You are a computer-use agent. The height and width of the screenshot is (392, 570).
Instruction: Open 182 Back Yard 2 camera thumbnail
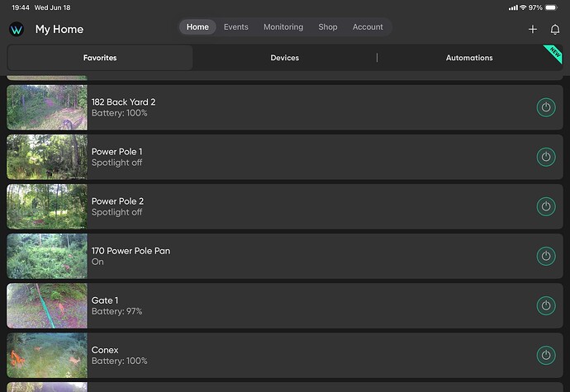pos(47,107)
